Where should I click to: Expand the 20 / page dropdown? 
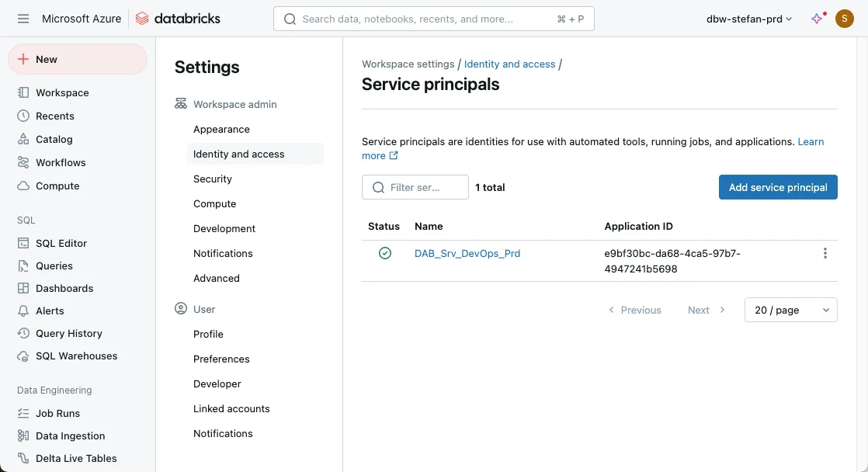click(x=790, y=310)
